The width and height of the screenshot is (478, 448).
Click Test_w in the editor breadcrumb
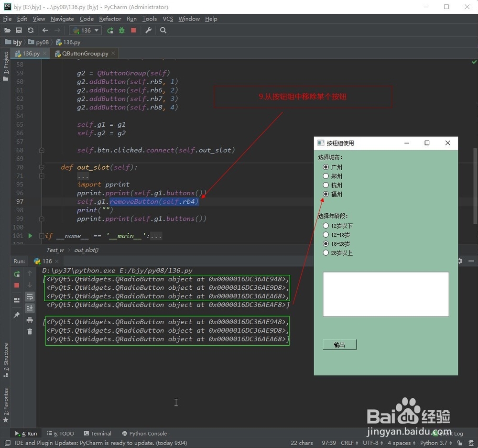[55, 250]
